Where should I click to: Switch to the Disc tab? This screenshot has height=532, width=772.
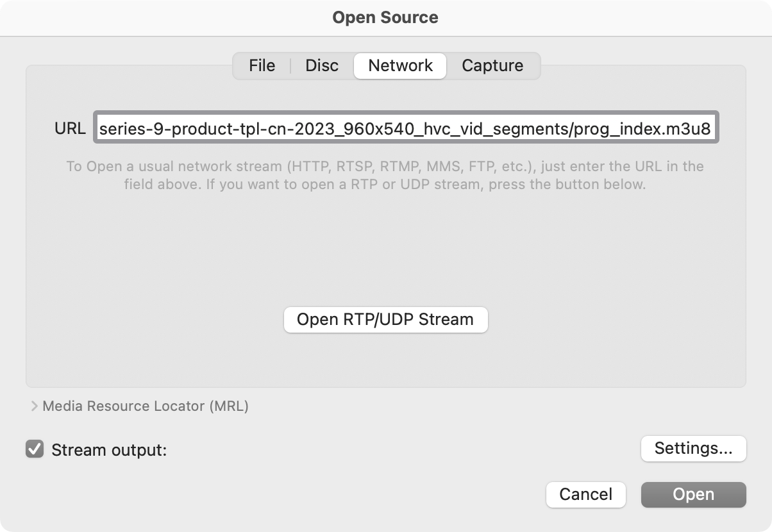[x=322, y=66]
